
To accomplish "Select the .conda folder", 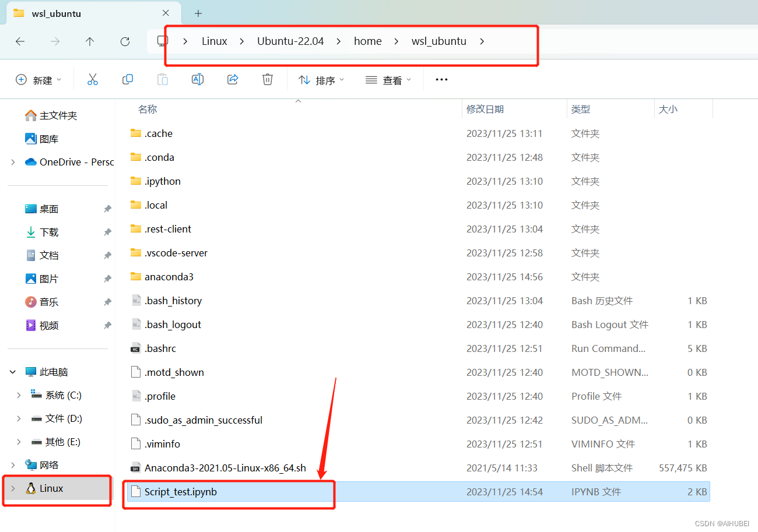I will click(418, 157).
